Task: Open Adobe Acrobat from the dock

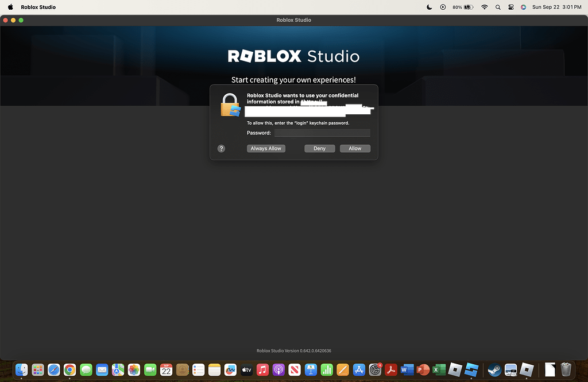Action: [x=391, y=370]
